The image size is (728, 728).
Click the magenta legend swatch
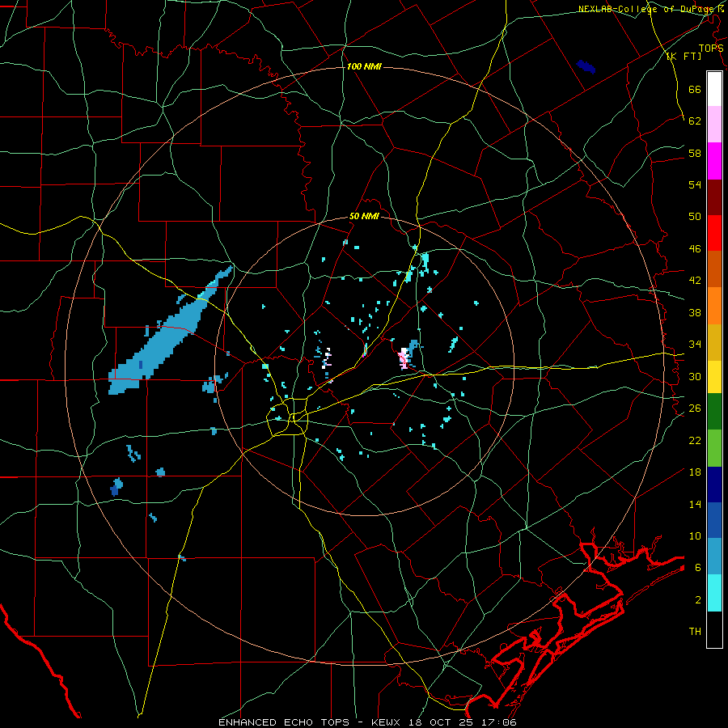[x=714, y=161]
